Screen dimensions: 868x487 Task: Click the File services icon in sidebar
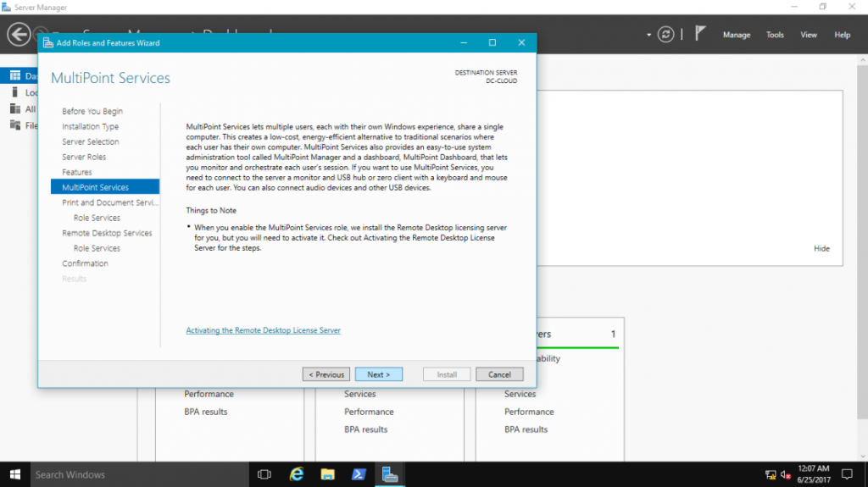tap(15, 125)
